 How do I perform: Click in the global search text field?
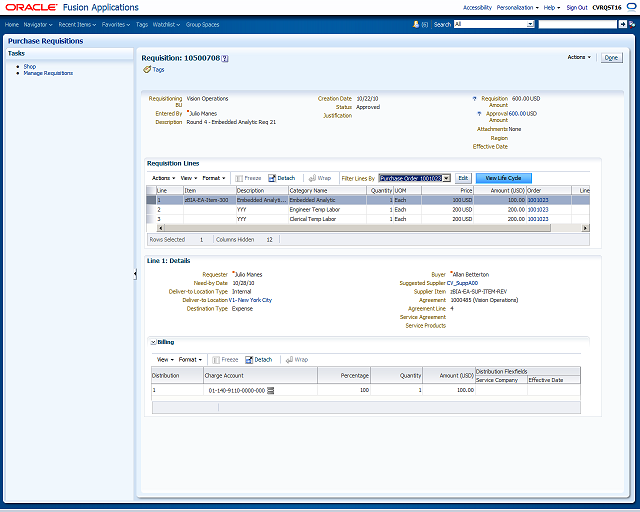(578, 24)
